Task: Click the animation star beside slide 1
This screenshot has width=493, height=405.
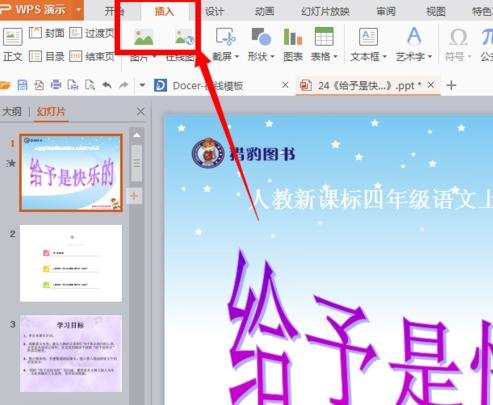Action: [11, 163]
